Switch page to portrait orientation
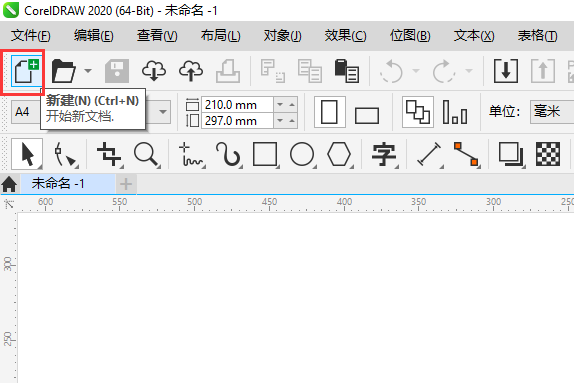This screenshot has height=383, width=574. pos(329,112)
